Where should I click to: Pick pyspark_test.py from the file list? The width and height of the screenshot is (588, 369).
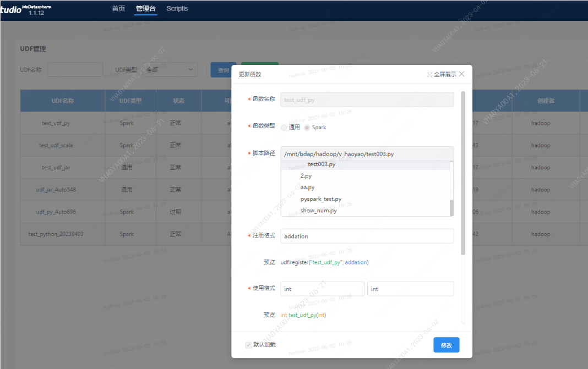click(320, 199)
